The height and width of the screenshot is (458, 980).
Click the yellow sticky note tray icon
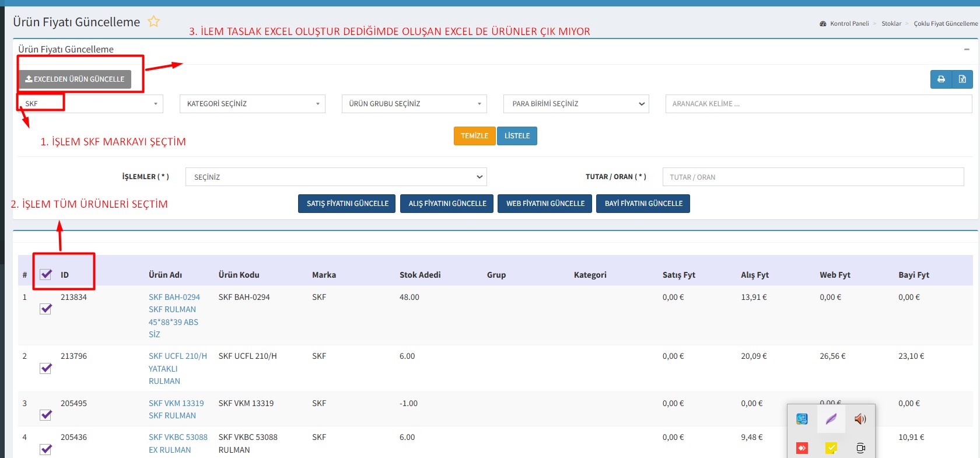pos(831,448)
